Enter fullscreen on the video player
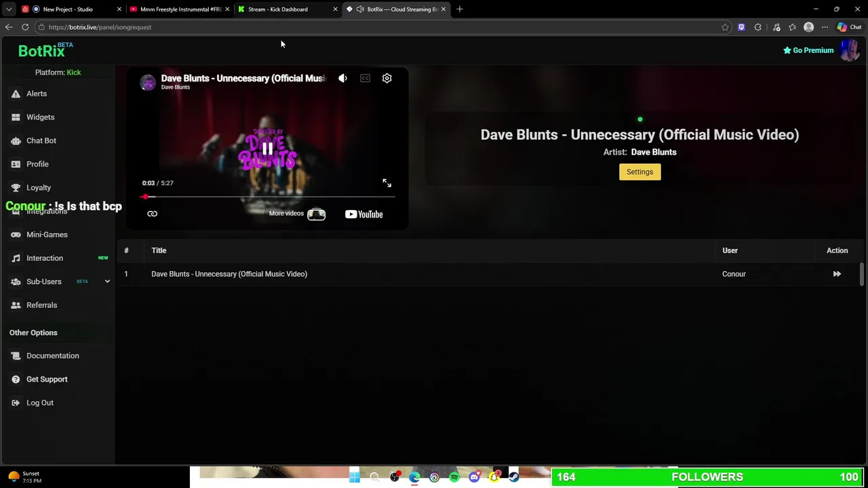 [x=387, y=183]
